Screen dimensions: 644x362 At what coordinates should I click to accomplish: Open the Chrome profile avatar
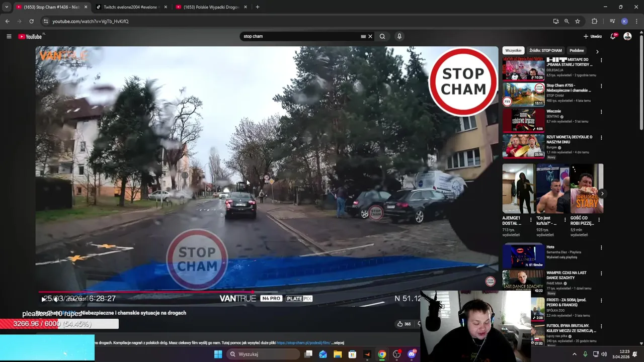pos(624,21)
